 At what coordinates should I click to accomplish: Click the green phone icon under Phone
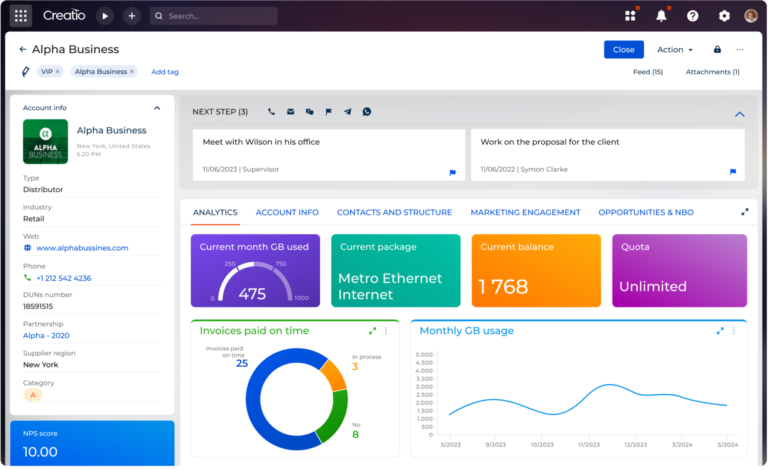click(27, 278)
